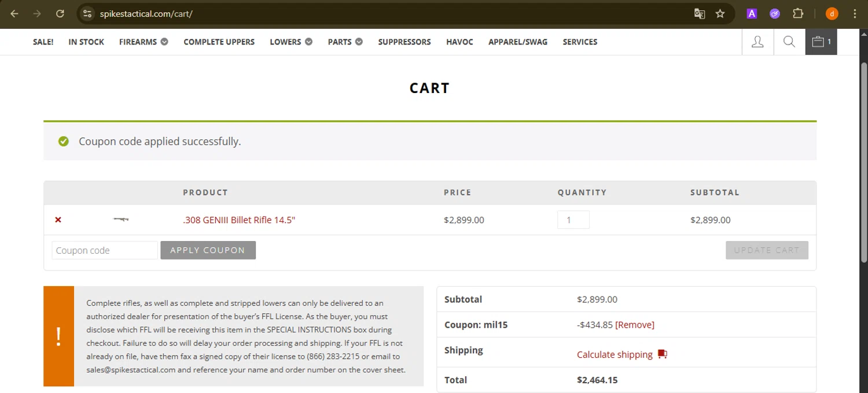This screenshot has height=393, width=868.
Task: Open site information icon in address bar
Action: coord(87,13)
